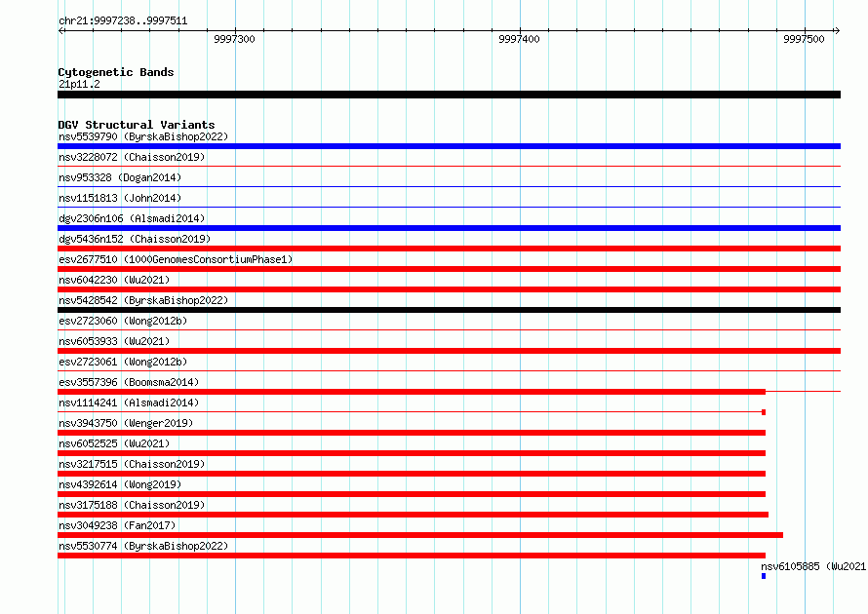
Task: Click nsv1114241 (Alsmadi2014) label
Action: [129, 403]
